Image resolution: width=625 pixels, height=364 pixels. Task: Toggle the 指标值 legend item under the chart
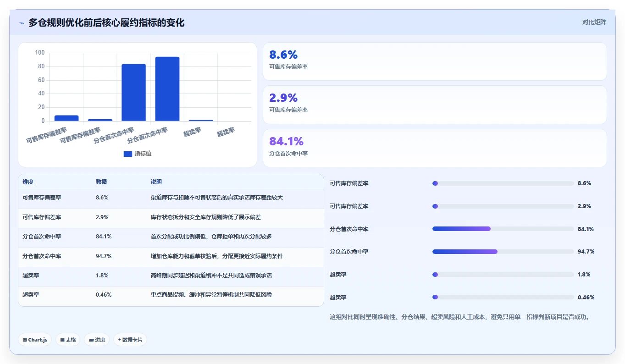138,154
